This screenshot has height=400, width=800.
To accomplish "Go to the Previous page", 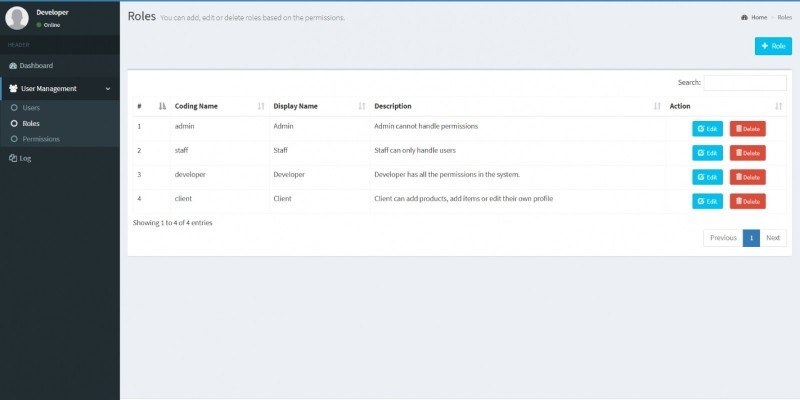I will coord(723,238).
